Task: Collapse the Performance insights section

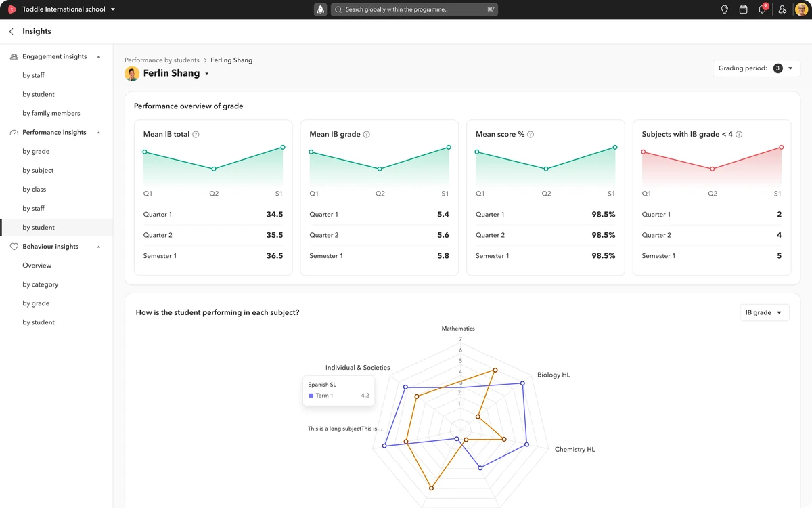Action: point(99,133)
